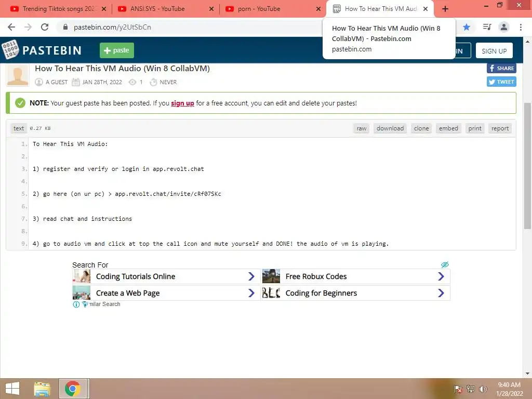Click the text syntax tag
The width and height of the screenshot is (532, 399).
click(x=19, y=128)
